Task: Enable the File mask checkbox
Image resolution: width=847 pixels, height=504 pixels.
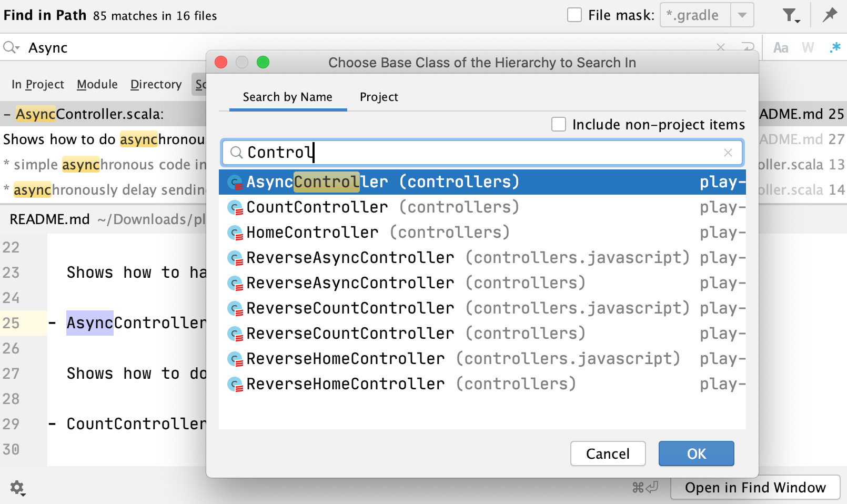Action: pos(574,15)
